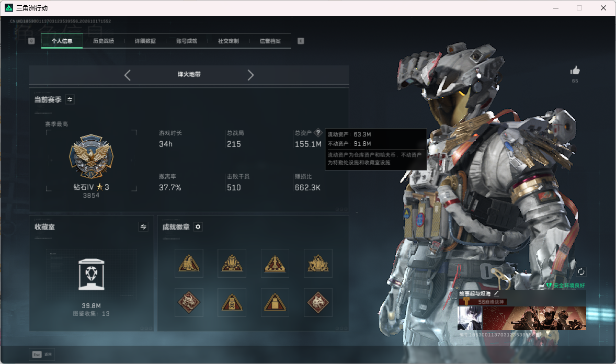Click the right arrow beside 烽火地带

(x=250, y=75)
